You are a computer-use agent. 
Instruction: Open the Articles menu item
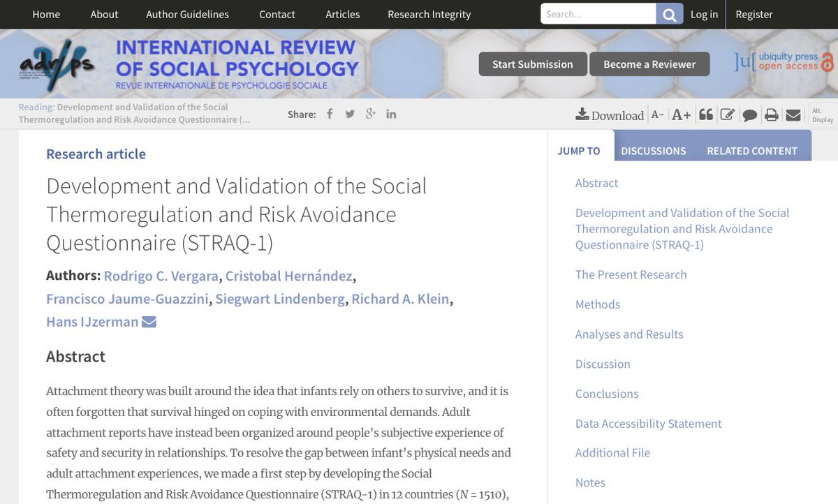click(x=343, y=14)
